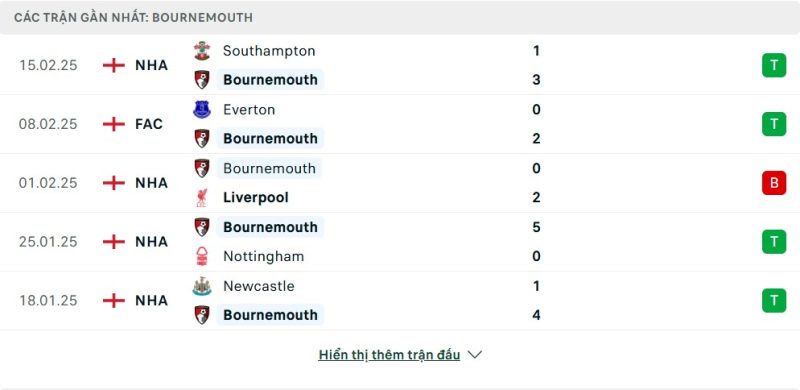The image size is (800, 390).
Task: Open Southampton team name link
Action: pyautogui.click(x=269, y=51)
